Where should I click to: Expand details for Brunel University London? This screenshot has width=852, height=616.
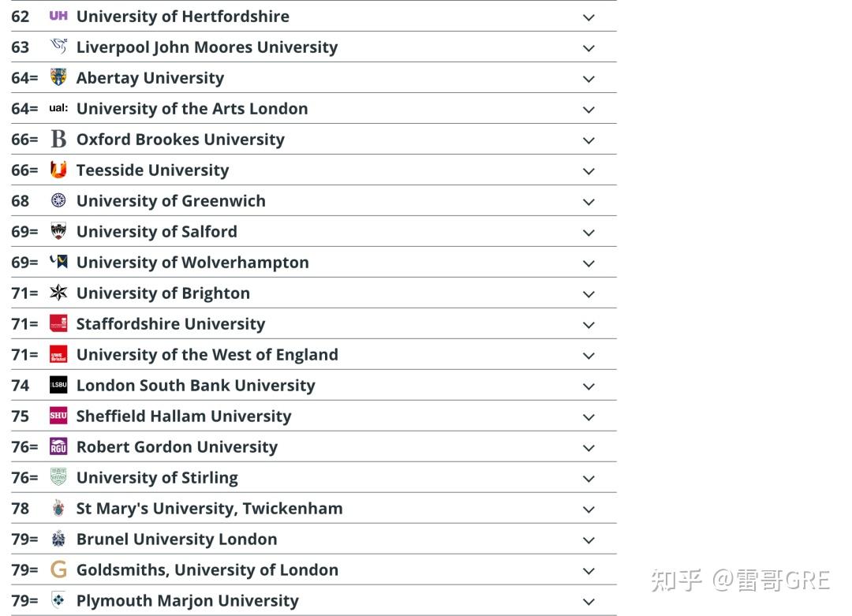click(589, 539)
